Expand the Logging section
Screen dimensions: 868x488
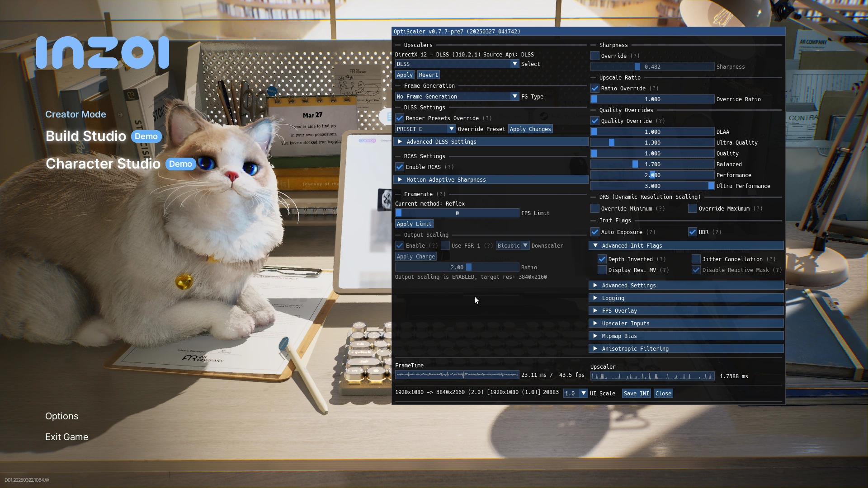[686, 298]
